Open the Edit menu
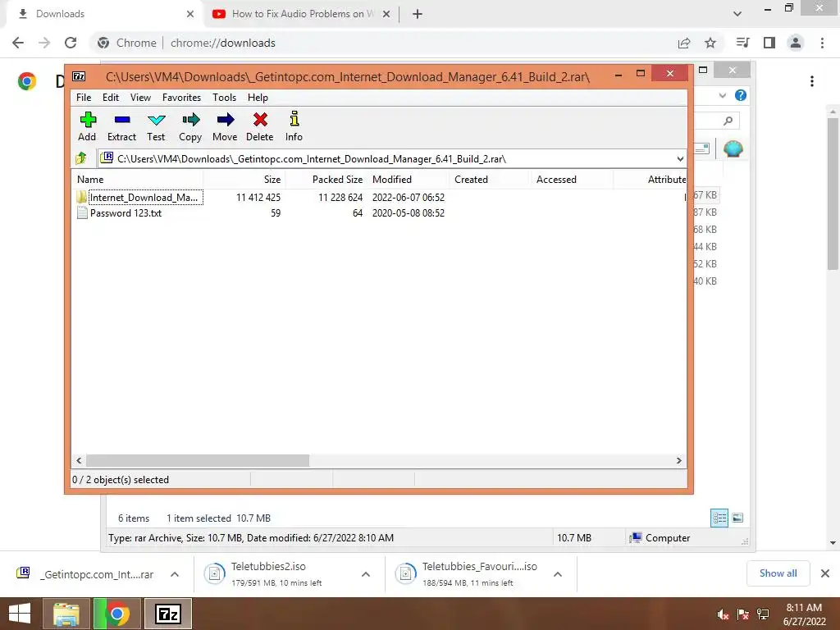840x630 pixels. (111, 98)
